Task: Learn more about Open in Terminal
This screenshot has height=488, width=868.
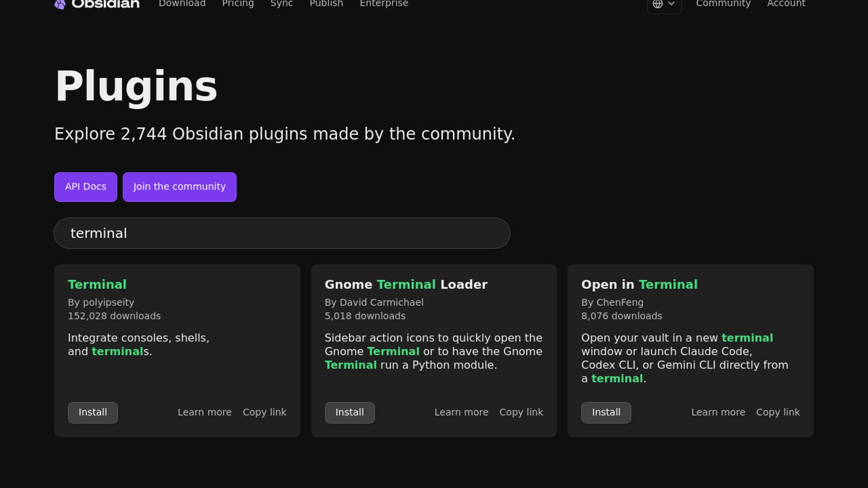Action: 718,413
